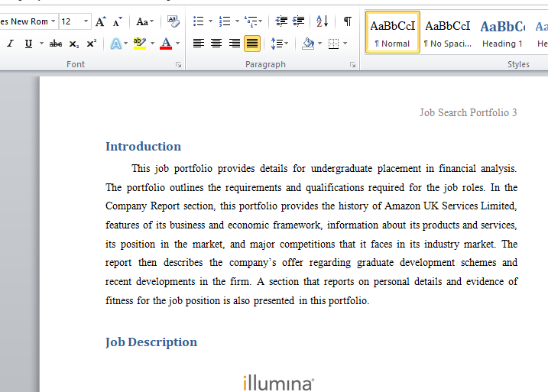Click the Bullets list button
Viewport: 548px width, 392px height.
[x=199, y=21]
